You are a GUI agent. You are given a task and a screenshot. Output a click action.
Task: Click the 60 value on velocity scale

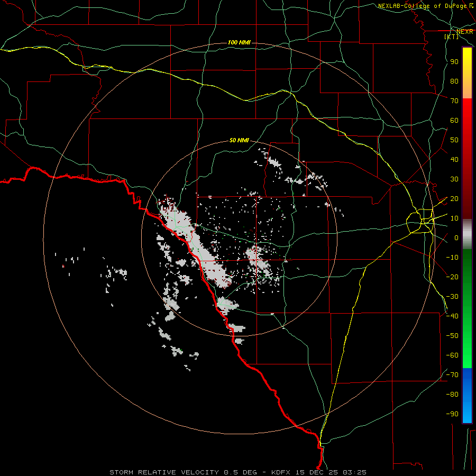coord(454,121)
